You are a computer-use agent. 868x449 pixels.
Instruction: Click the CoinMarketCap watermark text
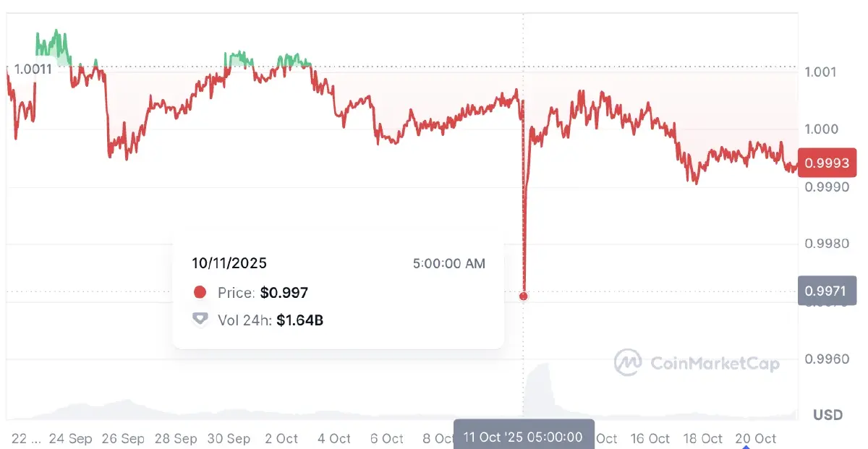pos(715,363)
